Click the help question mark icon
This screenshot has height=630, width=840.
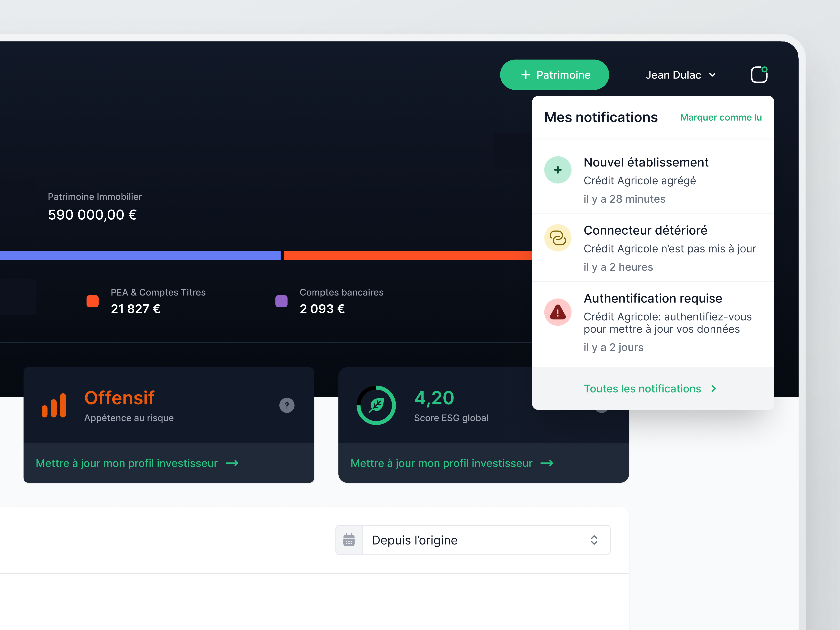point(287,405)
